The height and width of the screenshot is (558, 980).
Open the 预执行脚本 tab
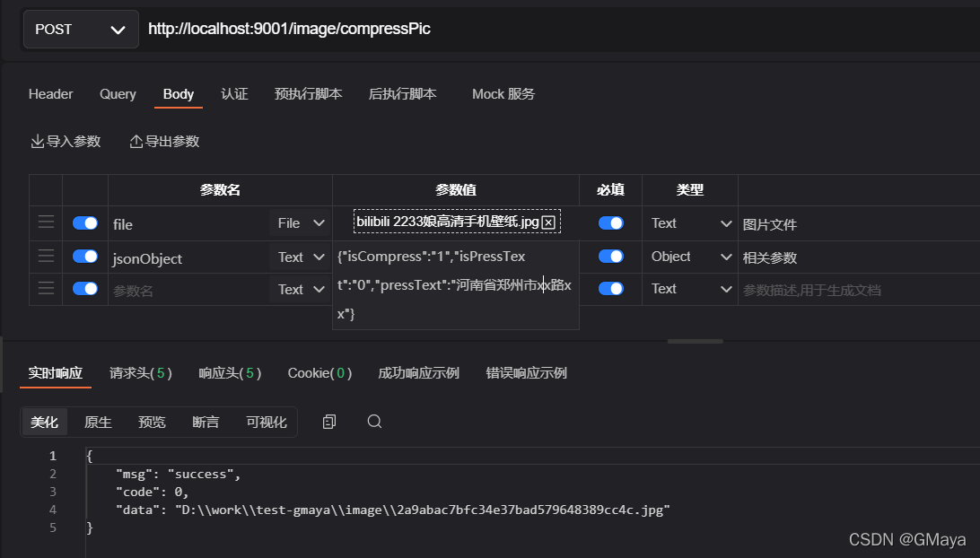[308, 93]
